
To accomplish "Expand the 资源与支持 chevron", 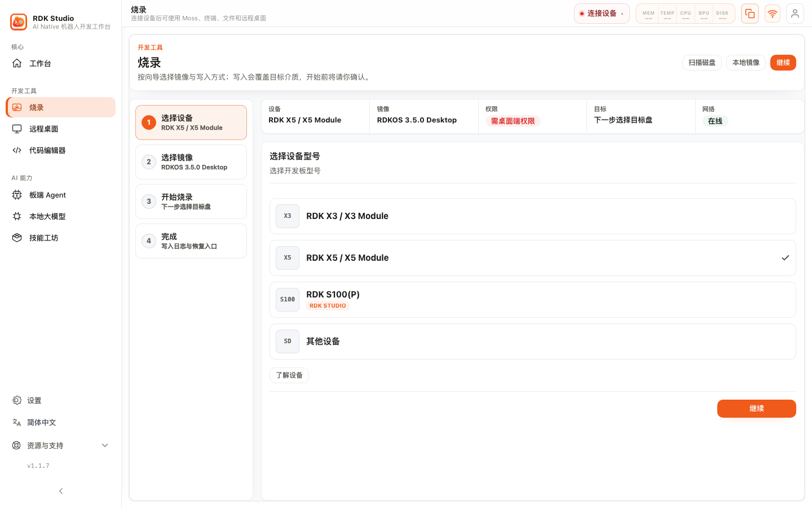I will pos(105,445).
